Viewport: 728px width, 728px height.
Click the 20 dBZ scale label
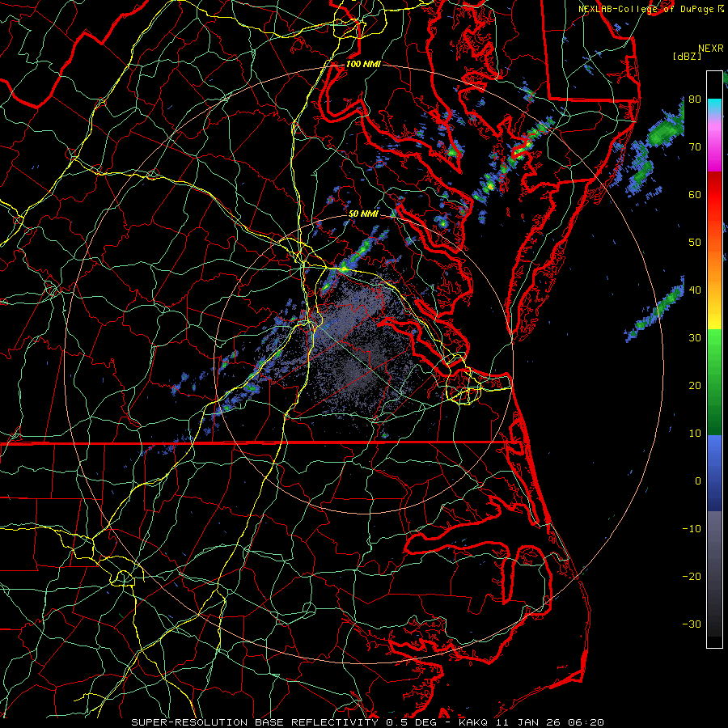point(695,386)
